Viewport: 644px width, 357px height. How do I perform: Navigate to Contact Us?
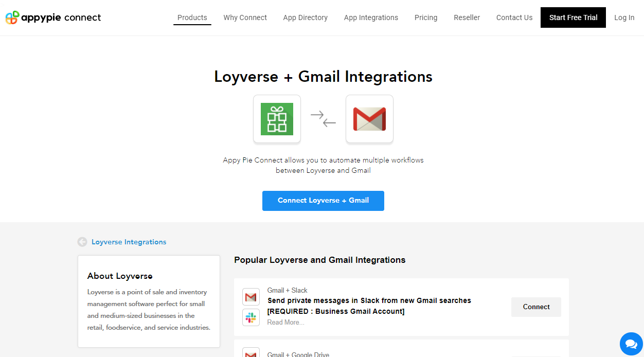point(514,17)
